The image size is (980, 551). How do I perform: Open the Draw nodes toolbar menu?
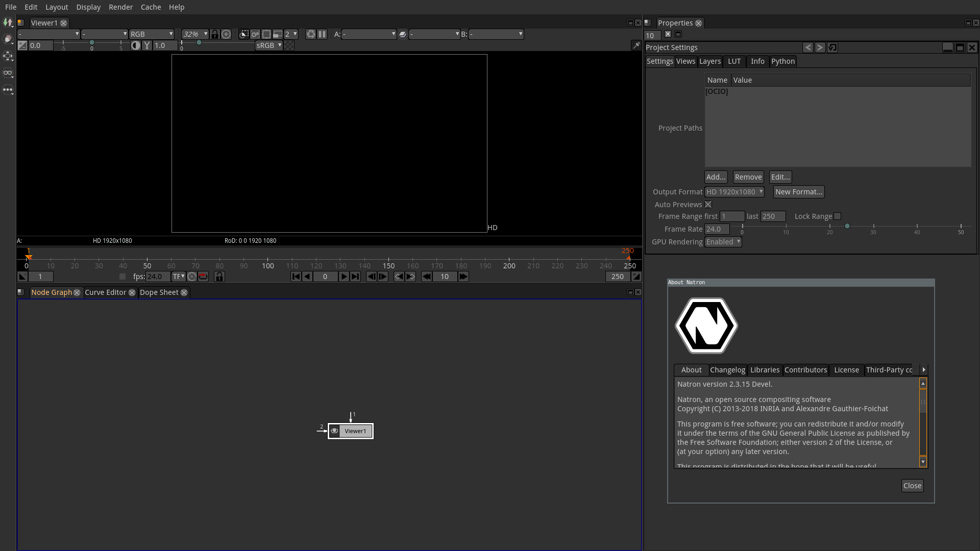click(8, 39)
